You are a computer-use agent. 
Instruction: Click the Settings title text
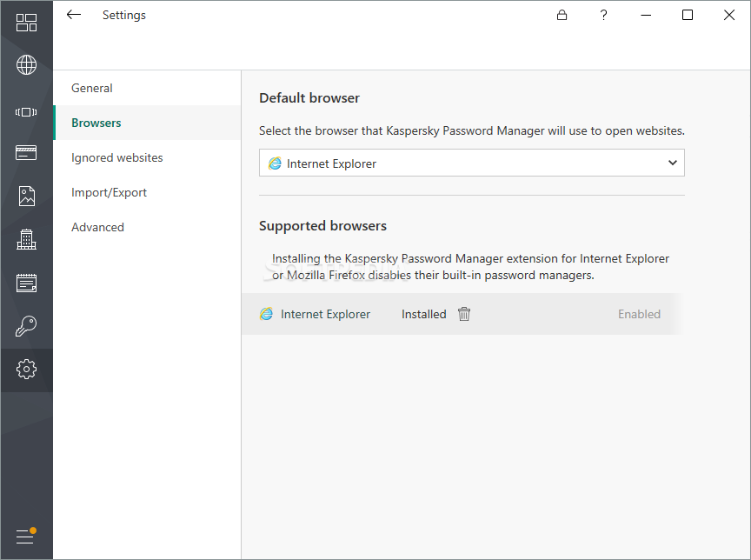coord(124,16)
